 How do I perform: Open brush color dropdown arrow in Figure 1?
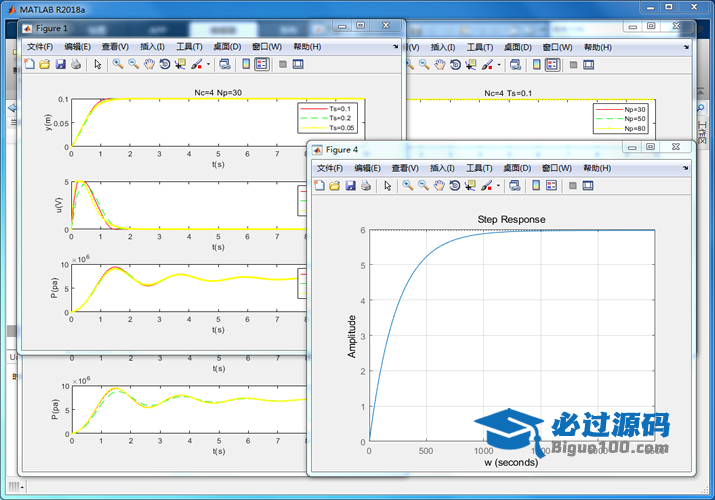pos(208,64)
